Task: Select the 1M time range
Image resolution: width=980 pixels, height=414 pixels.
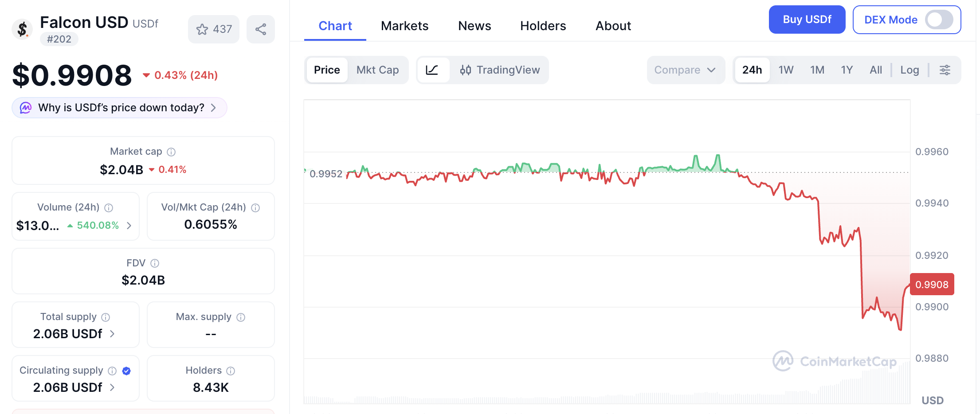Action: pos(817,70)
